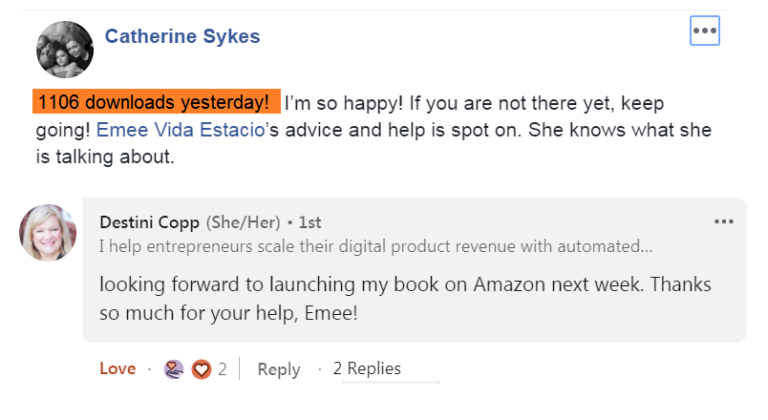Image resolution: width=768 pixels, height=420 pixels.
Task: Reply to Destini Copp's comment
Action: pos(278,369)
